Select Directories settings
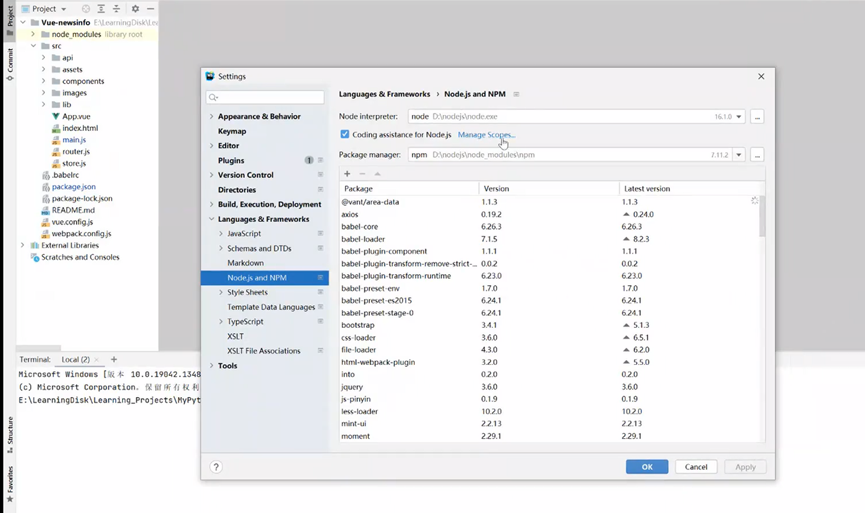This screenshot has width=865, height=513. click(x=237, y=190)
